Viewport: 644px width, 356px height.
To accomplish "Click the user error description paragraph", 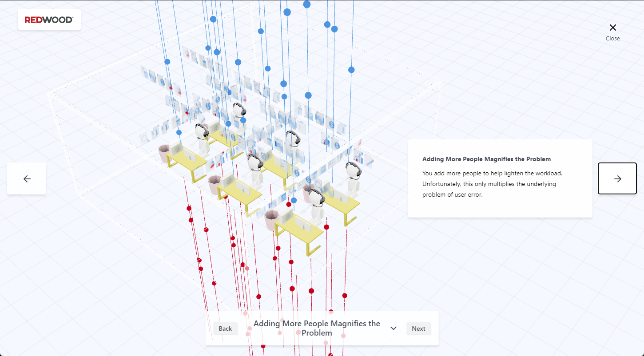I will [x=492, y=184].
